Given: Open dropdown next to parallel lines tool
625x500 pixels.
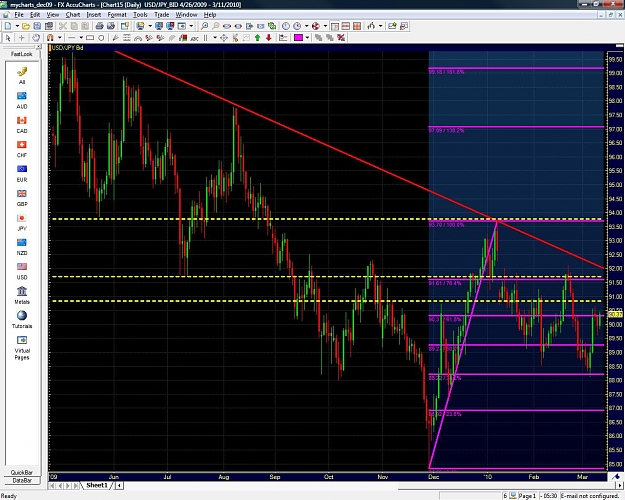Looking at the screenshot, I should coord(215,38).
